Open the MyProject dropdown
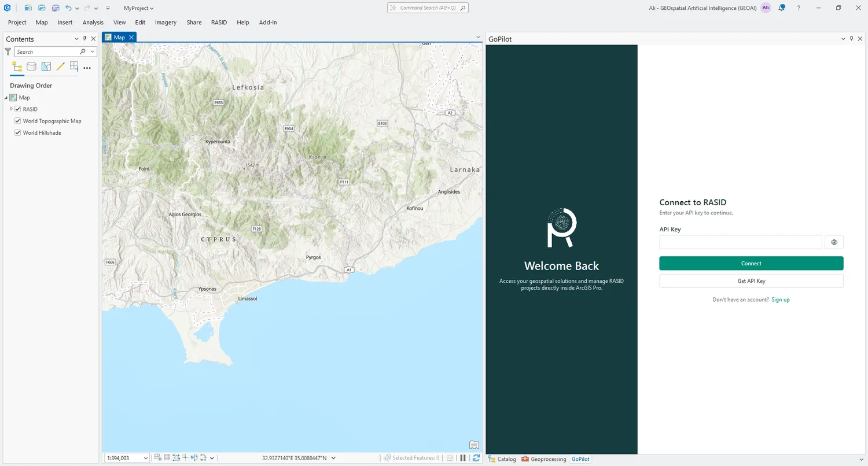This screenshot has width=868, height=466. (x=139, y=8)
